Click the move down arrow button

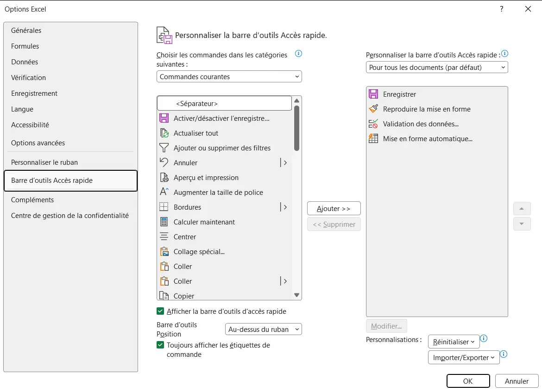coord(522,224)
